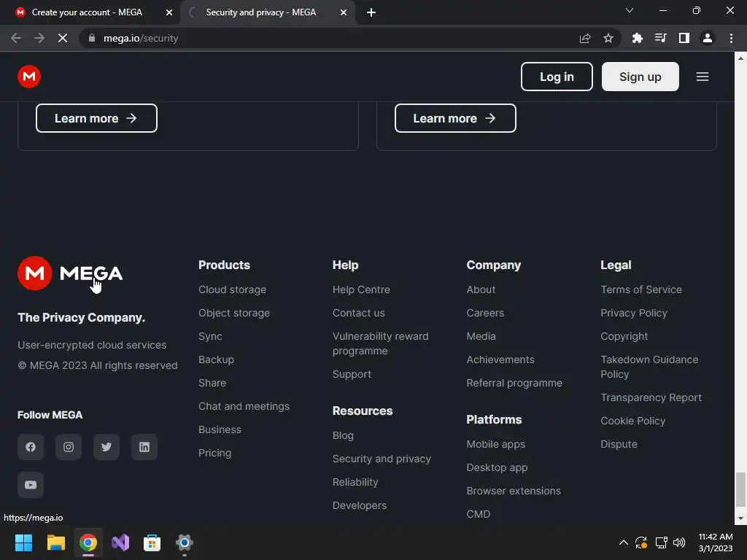Open Visual Studio from taskbar
The width and height of the screenshot is (747, 560).
coord(120,542)
